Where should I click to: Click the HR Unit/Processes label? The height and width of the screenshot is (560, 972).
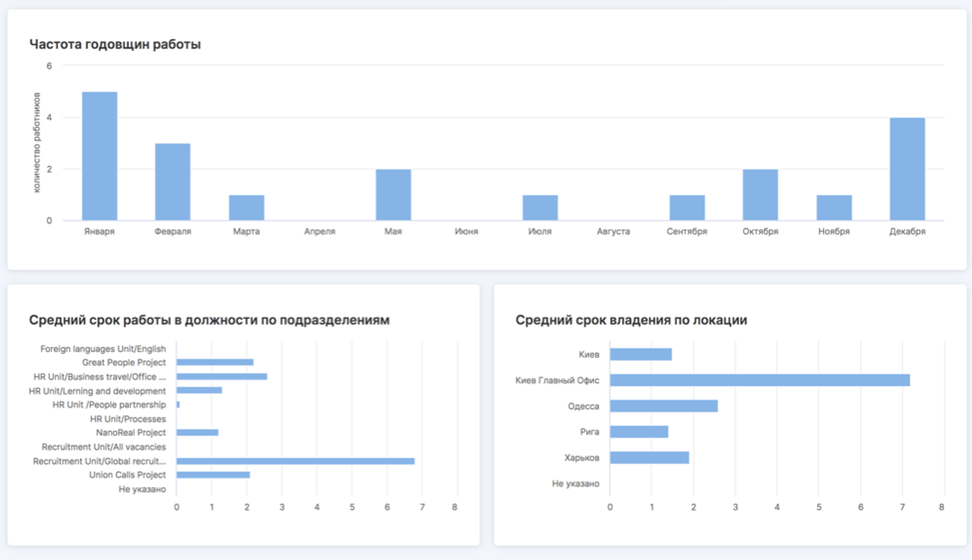pos(128,419)
